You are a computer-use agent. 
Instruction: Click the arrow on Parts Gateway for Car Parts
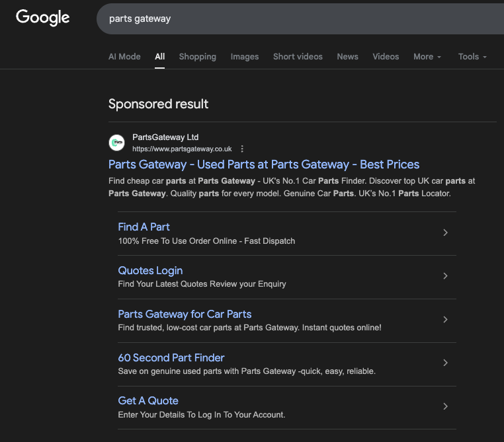click(445, 320)
